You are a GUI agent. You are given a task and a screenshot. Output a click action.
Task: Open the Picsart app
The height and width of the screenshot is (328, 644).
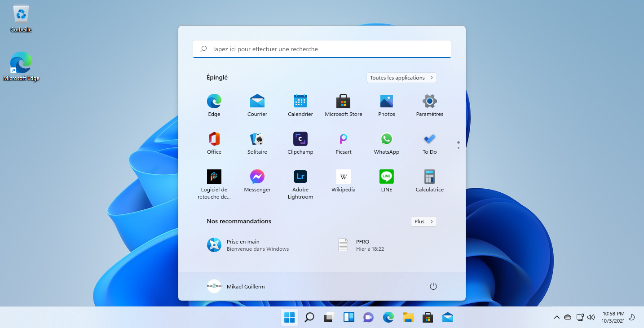tap(344, 143)
